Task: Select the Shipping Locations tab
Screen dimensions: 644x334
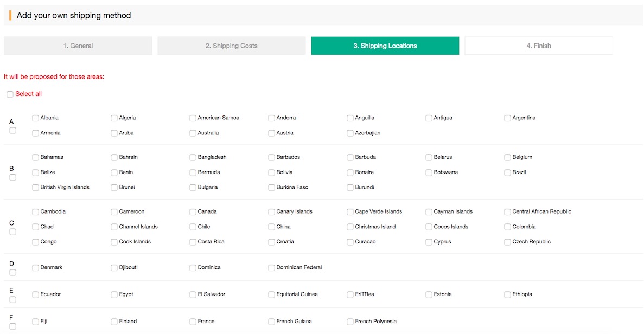Action: pos(385,46)
